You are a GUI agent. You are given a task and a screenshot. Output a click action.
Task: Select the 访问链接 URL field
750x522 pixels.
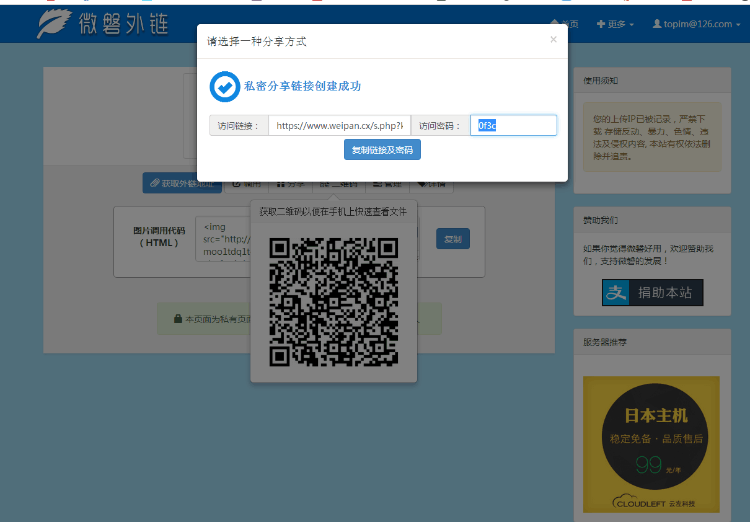[339, 126]
